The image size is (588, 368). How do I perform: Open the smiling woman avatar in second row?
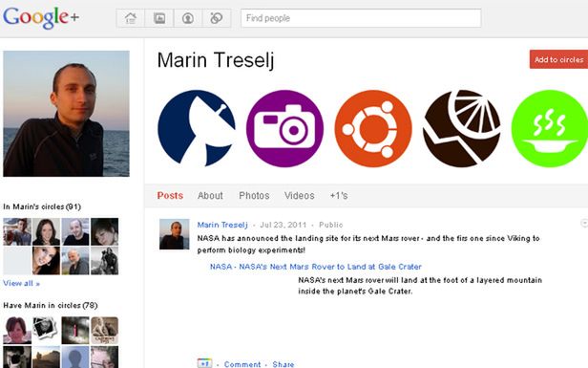[46, 261]
